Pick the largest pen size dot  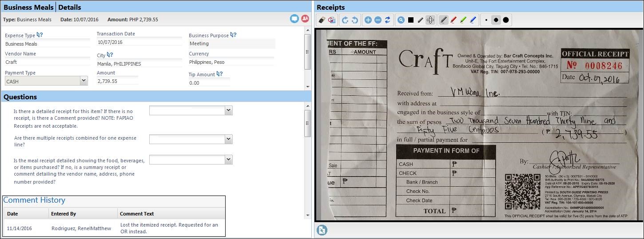coord(506,20)
